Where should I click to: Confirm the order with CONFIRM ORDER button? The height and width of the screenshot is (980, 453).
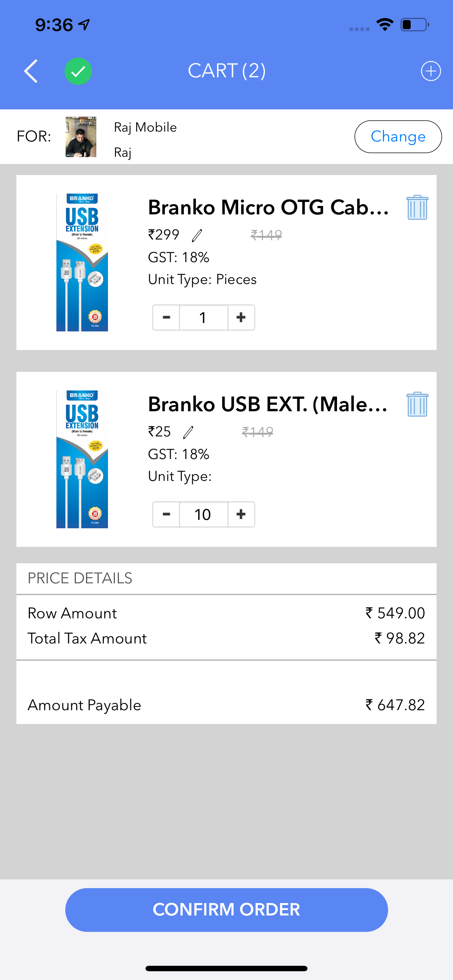(x=226, y=910)
